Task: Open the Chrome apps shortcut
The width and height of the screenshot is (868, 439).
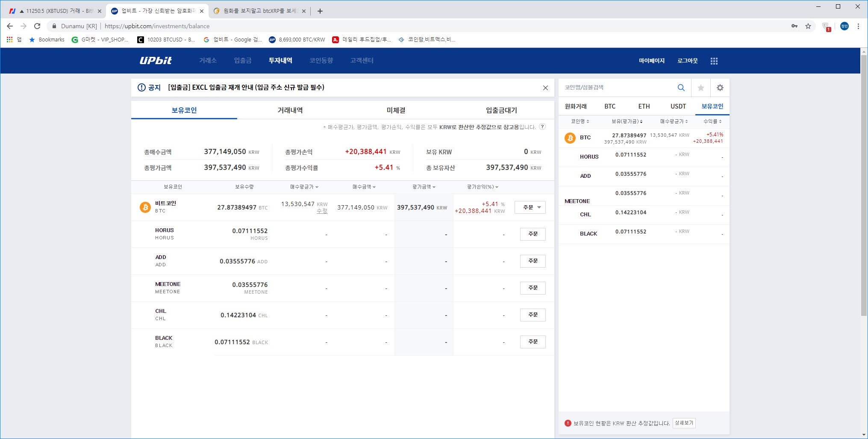Action: point(14,39)
